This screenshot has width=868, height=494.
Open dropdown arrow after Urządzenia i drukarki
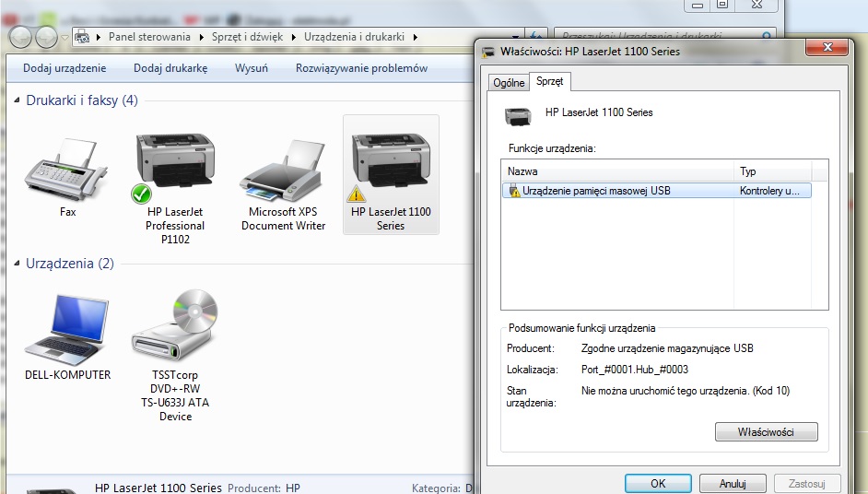415,37
